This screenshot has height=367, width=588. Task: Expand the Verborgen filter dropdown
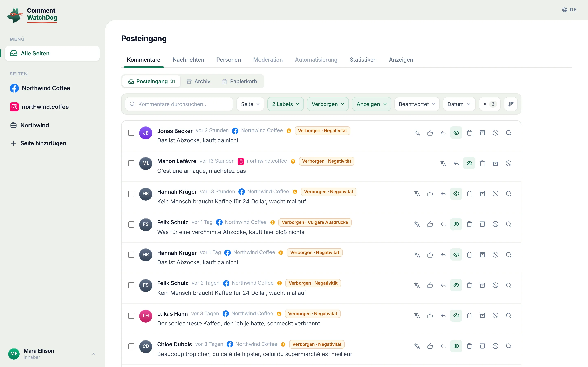coord(328,104)
